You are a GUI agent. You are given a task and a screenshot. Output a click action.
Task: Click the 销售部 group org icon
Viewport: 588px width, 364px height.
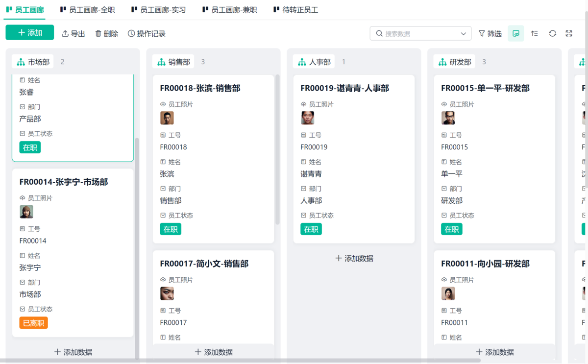pyautogui.click(x=161, y=62)
